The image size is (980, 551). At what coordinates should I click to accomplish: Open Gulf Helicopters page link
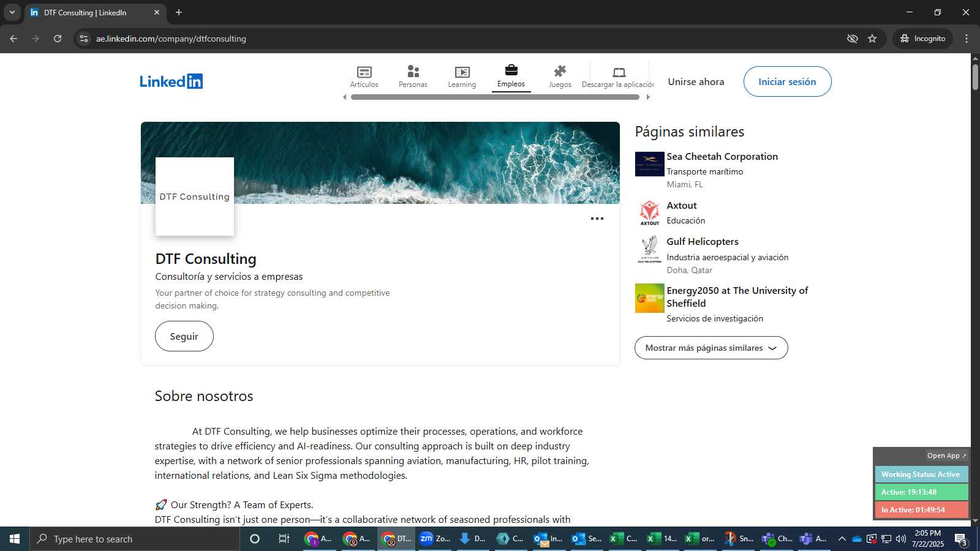point(703,242)
